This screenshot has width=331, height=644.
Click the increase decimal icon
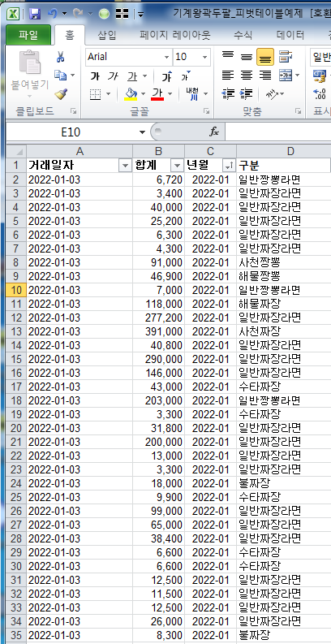coord(320,94)
